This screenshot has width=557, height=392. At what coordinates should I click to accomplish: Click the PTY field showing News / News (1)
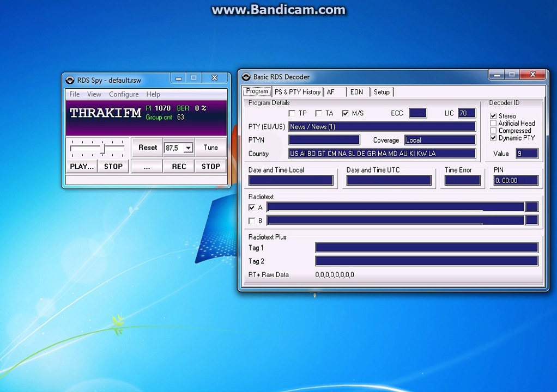click(382, 127)
